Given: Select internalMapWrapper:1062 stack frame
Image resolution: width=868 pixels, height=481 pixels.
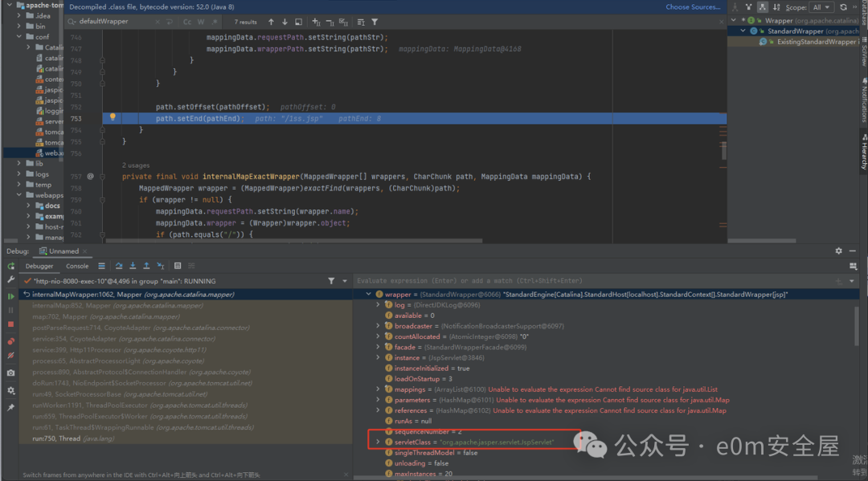Looking at the screenshot, I should coord(186,295).
